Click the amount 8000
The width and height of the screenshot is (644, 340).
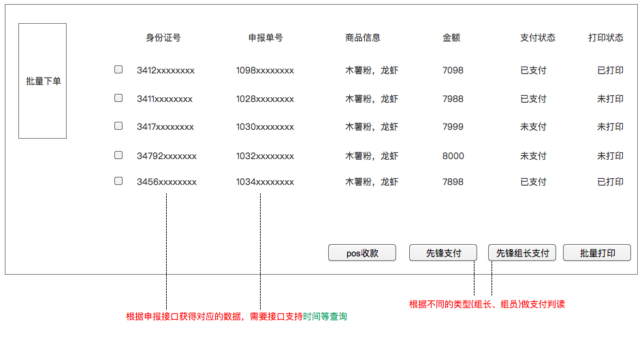[x=453, y=156]
